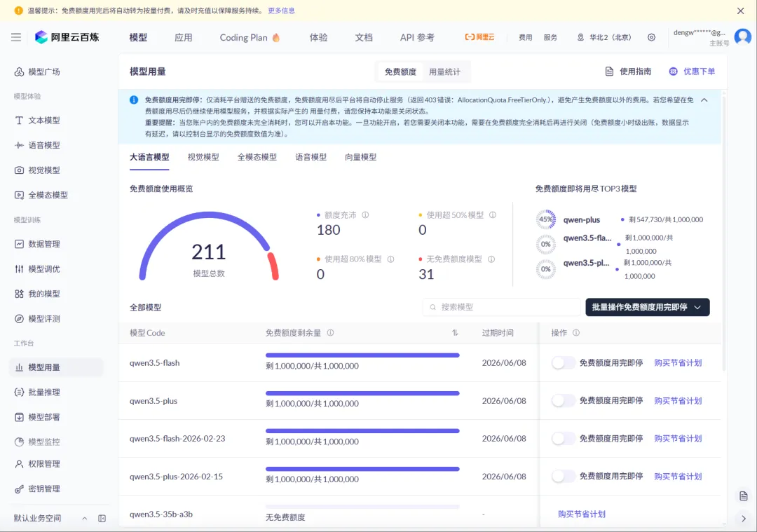
Task: Toggle 免费额度用完即停 for qwen3.5-flash-2026-02-23
Action: [x=564, y=438]
